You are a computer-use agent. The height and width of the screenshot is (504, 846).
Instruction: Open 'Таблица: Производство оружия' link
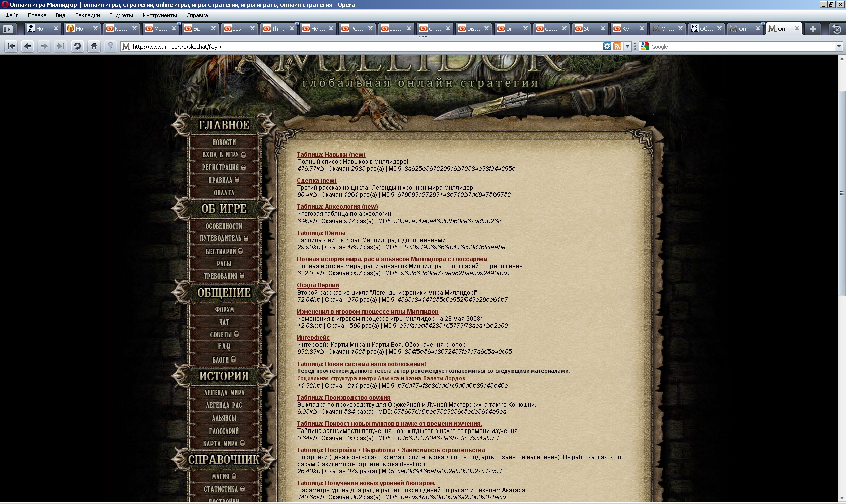click(x=343, y=398)
